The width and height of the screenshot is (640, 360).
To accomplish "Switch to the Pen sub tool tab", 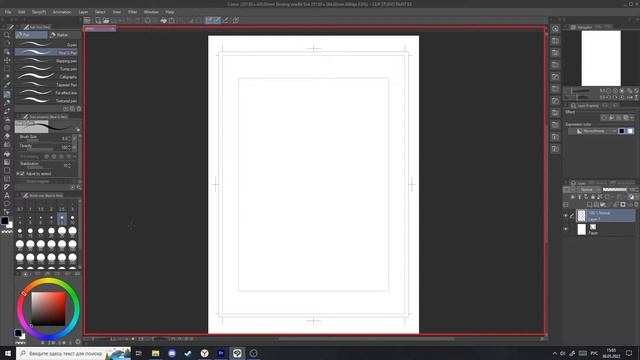I will (31, 35).
